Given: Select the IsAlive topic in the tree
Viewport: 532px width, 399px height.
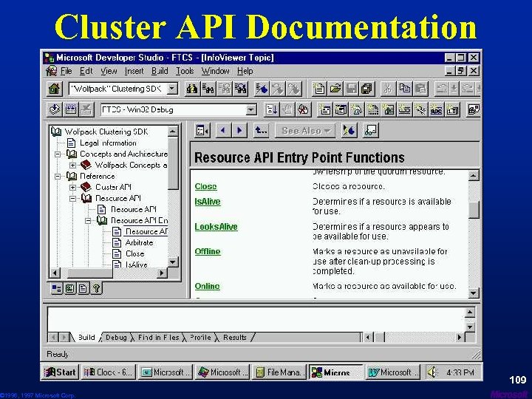Looking at the screenshot, I should [136, 265].
